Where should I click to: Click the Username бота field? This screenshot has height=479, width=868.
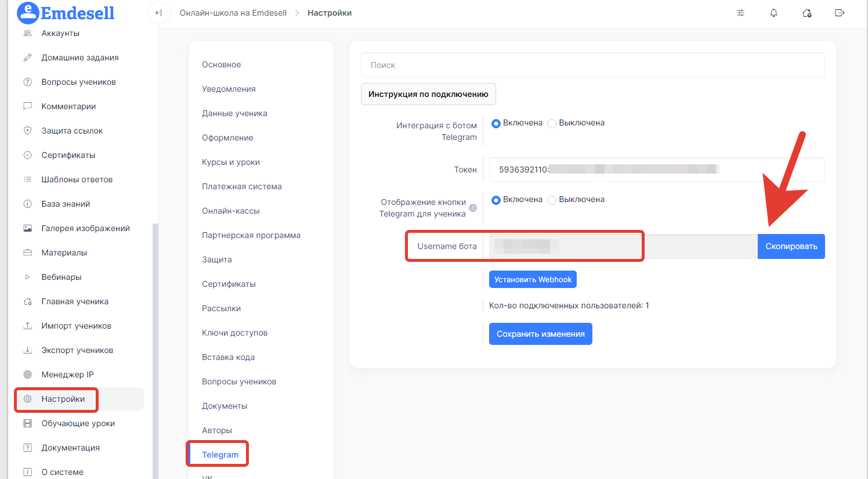(623, 246)
